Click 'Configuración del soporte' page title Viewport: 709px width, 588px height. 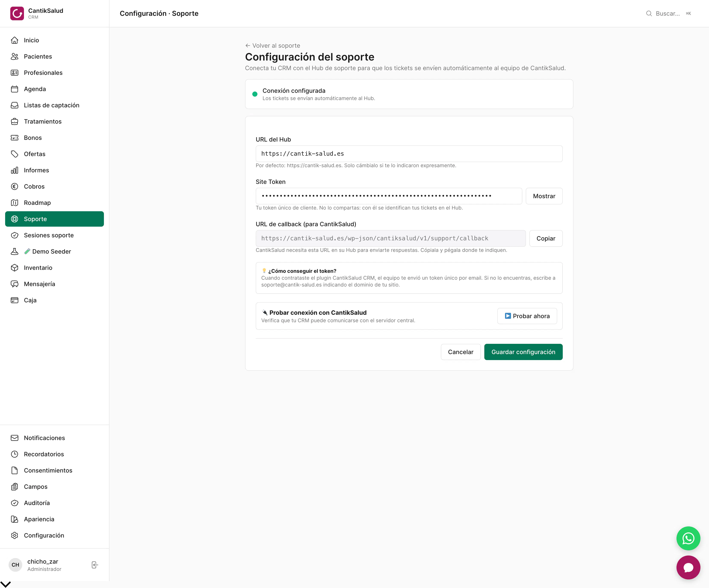(310, 57)
